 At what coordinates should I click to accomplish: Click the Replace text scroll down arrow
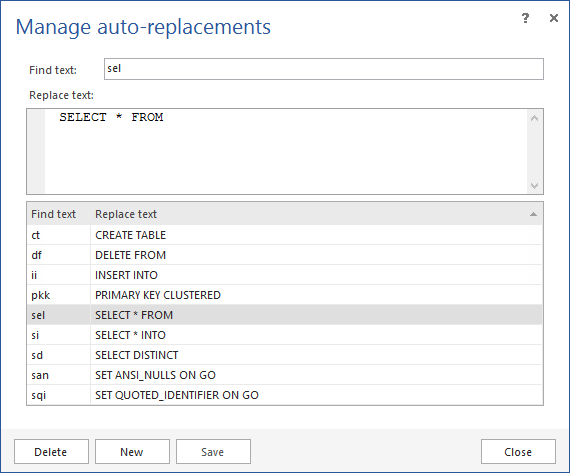[534, 185]
